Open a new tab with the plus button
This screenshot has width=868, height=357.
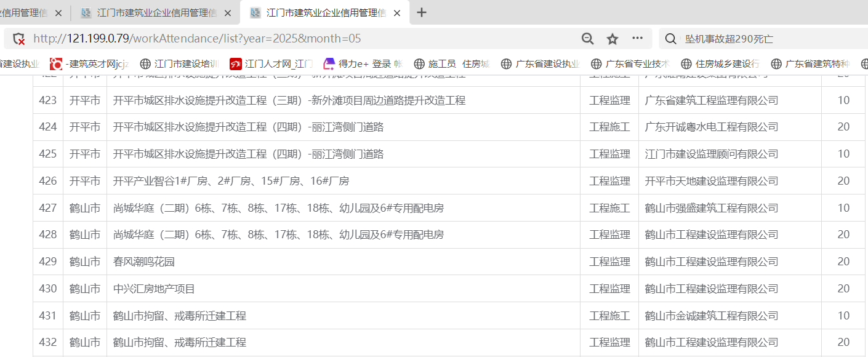pos(422,12)
